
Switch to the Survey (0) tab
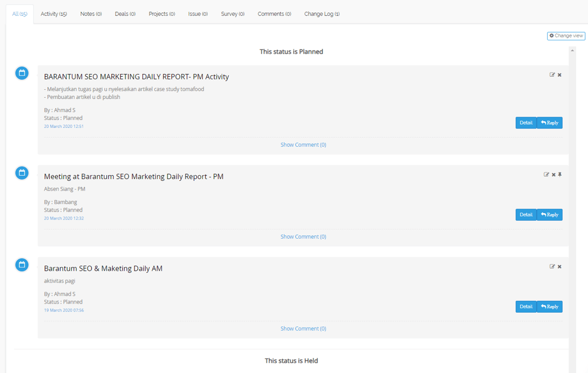233,14
